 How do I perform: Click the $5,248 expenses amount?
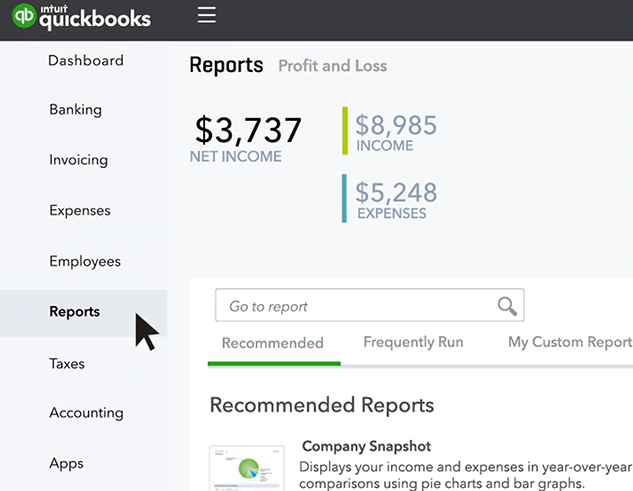point(396,192)
